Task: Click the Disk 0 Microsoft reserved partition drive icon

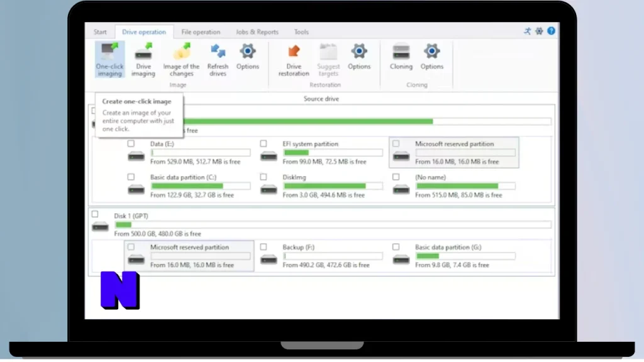Action: click(401, 156)
